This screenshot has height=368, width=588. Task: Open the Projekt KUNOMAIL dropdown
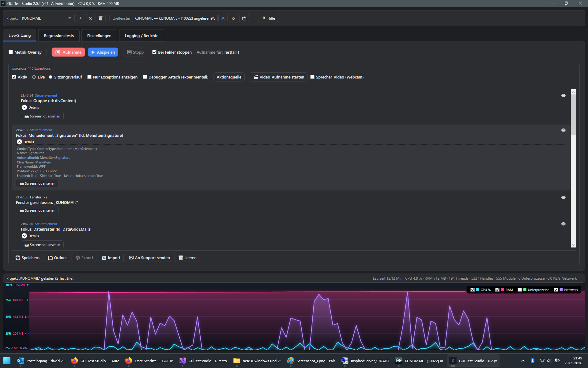point(47,18)
